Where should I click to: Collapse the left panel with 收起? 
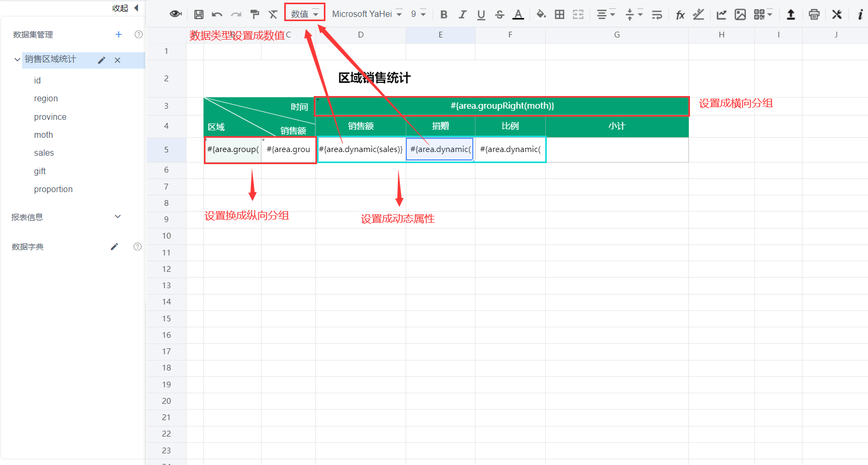click(x=125, y=8)
